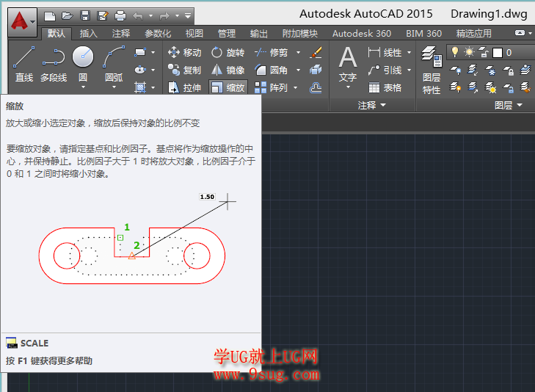Expand the 图层 panel title
Image resolution: width=535 pixels, height=392 pixels.
pos(509,105)
